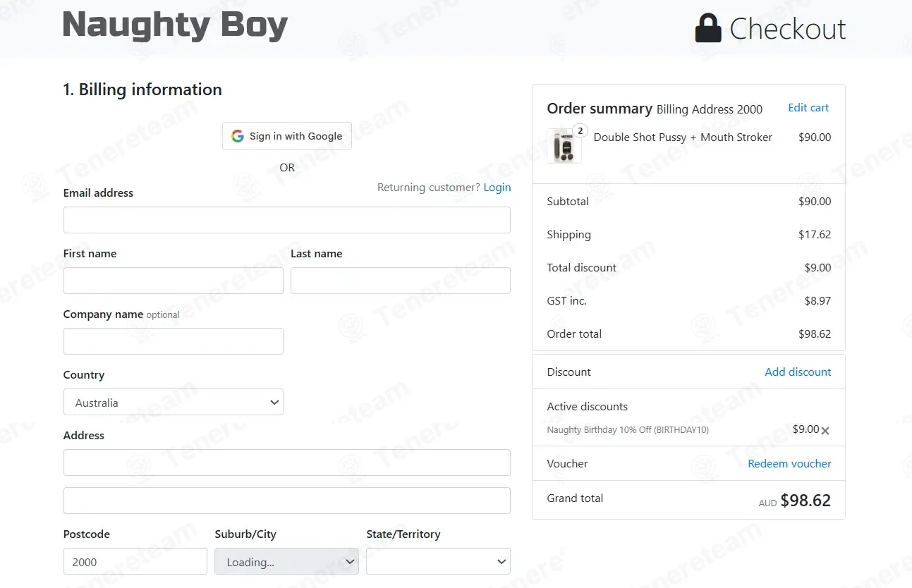The width and height of the screenshot is (912, 588).
Task: Click the Order summary heading
Action: 600,109
